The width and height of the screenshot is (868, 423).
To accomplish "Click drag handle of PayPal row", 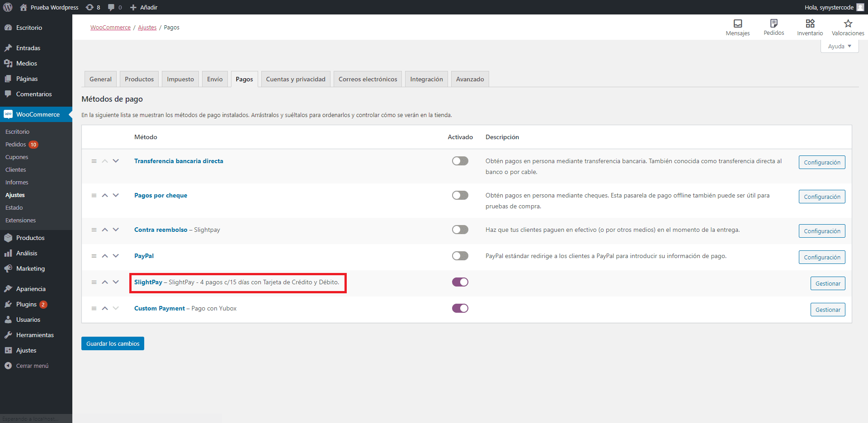I will point(94,256).
